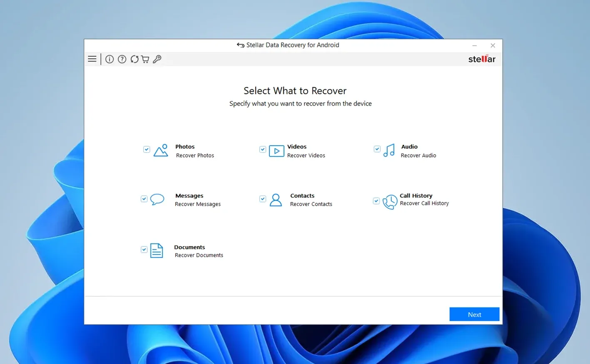Uncheck the Videos checkbox

(263, 149)
